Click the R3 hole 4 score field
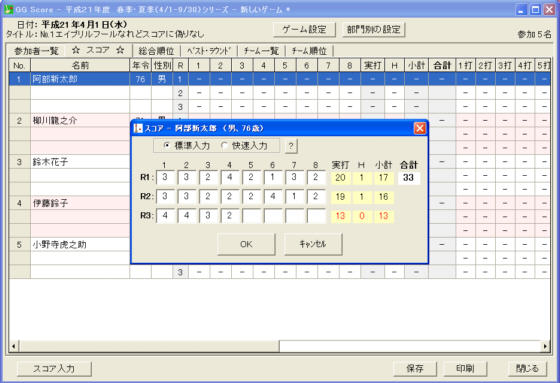 230,216
